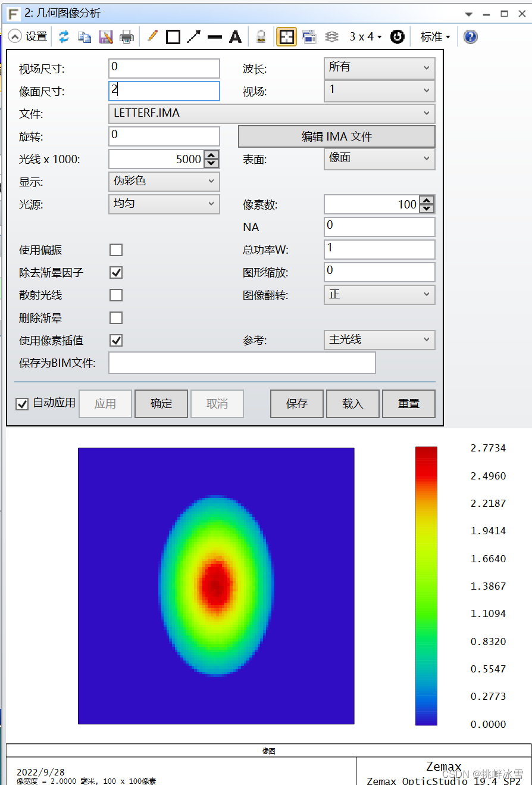Open the help documentation
532x785 pixels.
pos(470,36)
